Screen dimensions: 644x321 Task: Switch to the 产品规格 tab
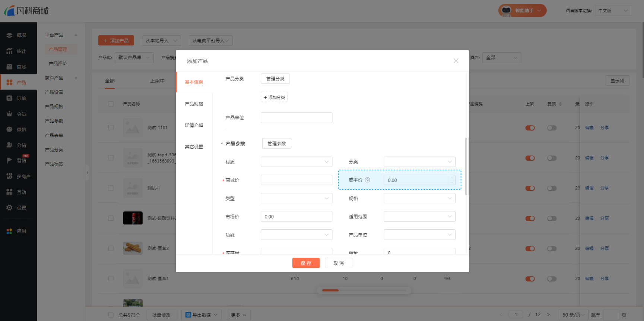194,104
